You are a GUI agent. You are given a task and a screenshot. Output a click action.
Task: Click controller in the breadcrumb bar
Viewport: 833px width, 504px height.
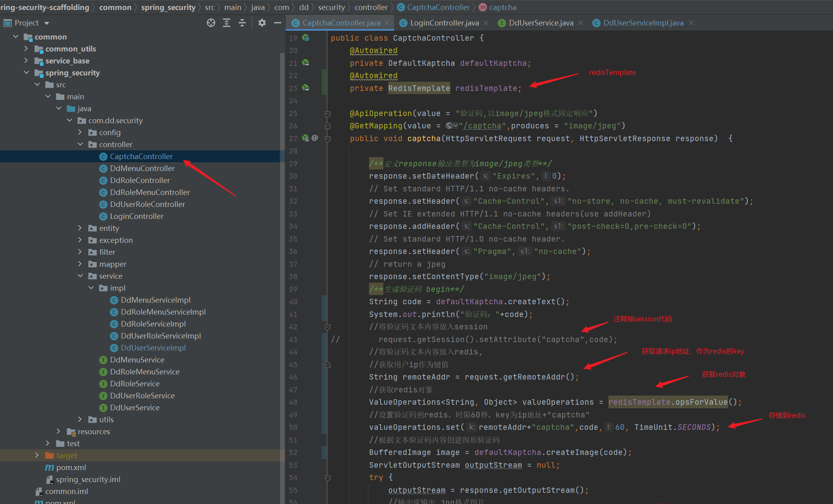tap(371, 7)
